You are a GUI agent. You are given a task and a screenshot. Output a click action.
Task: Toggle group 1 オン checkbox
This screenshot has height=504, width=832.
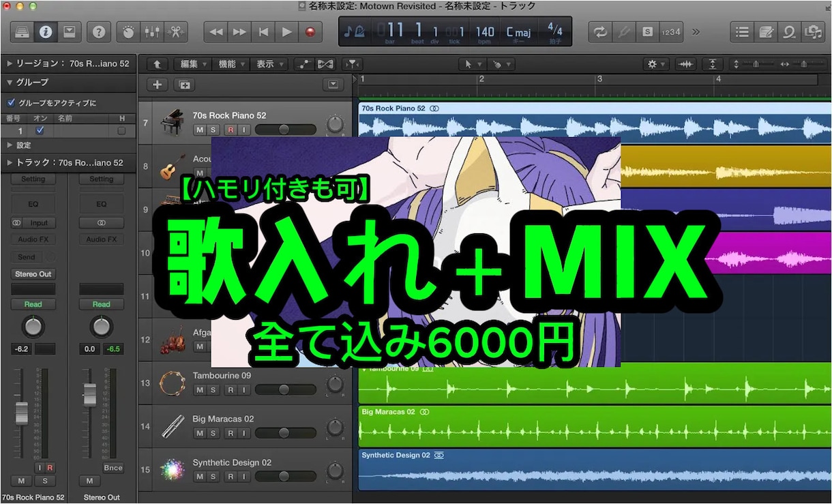(x=40, y=130)
